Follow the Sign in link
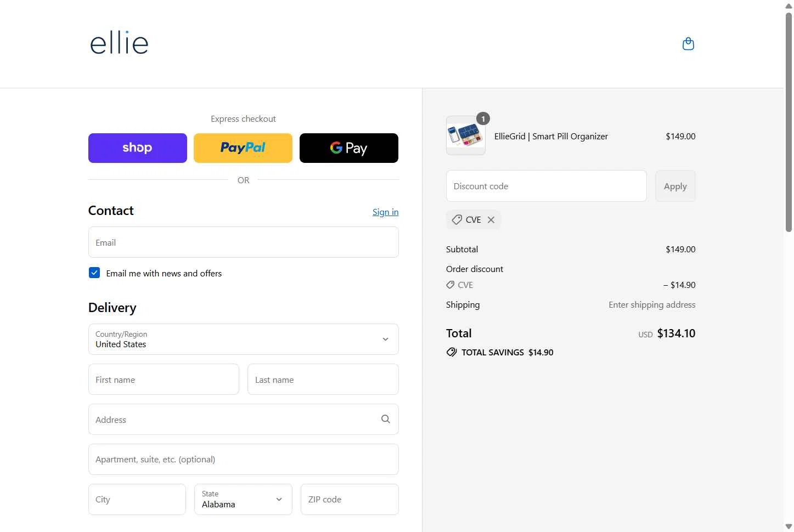Screen dimensions: 794x532 [x=385, y=212]
